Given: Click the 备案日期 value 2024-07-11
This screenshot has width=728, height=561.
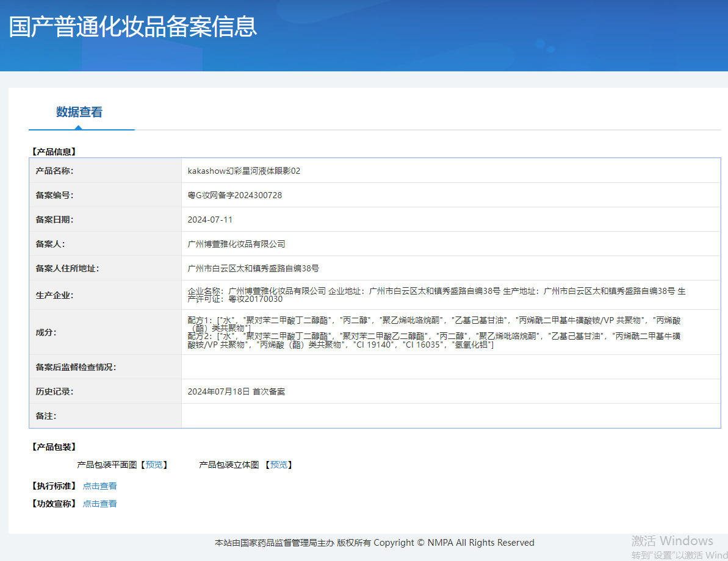Looking at the screenshot, I should tap(210, 220).
